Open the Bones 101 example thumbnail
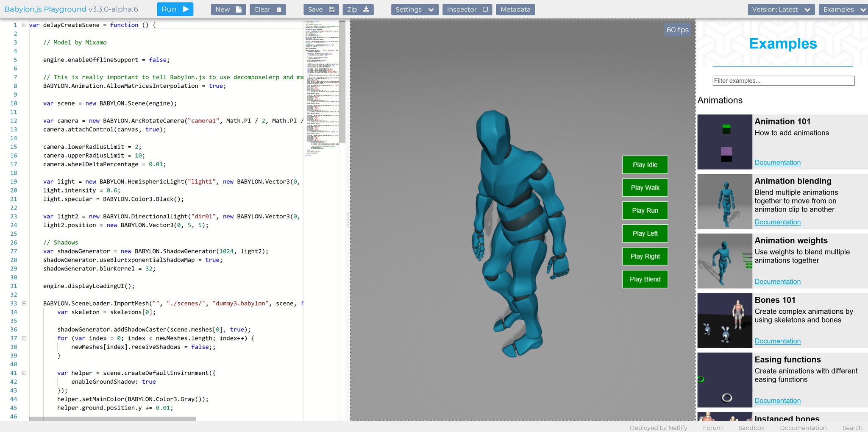This screenshot has height=432, width=868. point(725,321)
